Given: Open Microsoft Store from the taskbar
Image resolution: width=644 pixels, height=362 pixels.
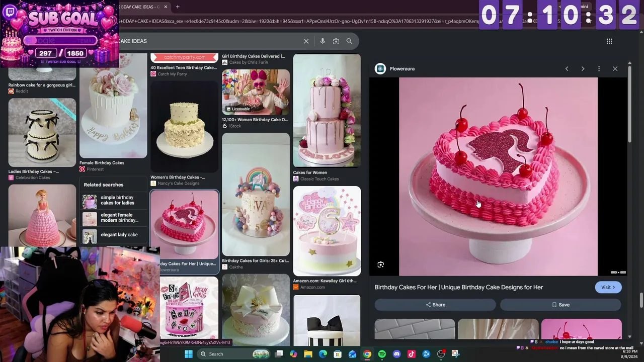Looking at the screenshot, I should 338,354.
